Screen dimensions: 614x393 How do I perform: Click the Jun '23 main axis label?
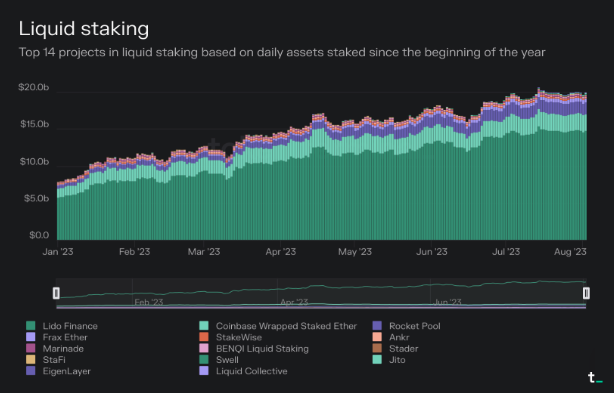(x=432, y=252)
